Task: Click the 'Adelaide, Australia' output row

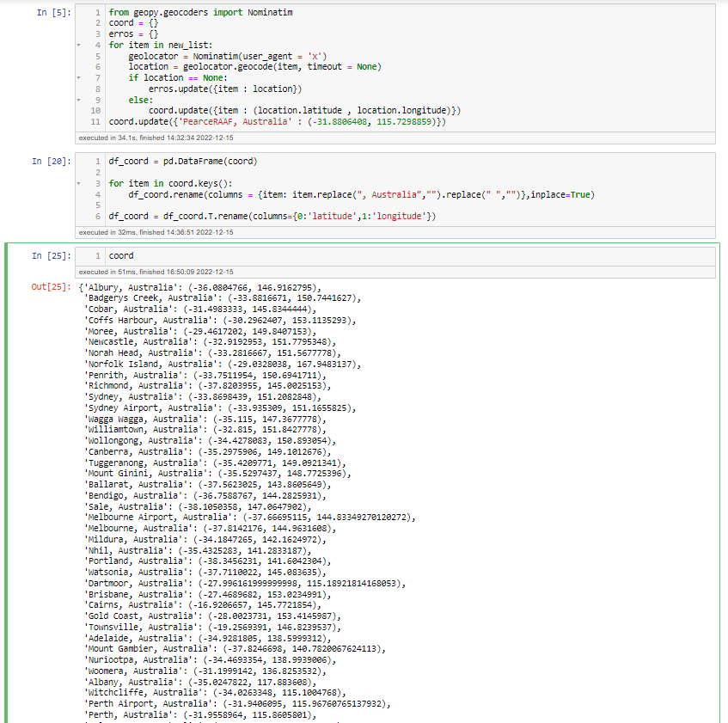Action: point(207,639)
